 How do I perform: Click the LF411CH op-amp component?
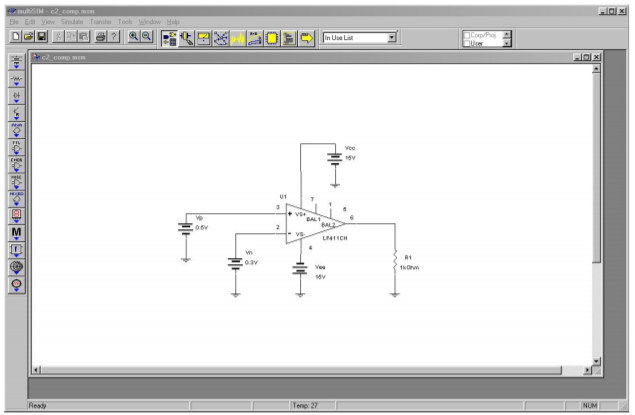(x=314, y=222)
